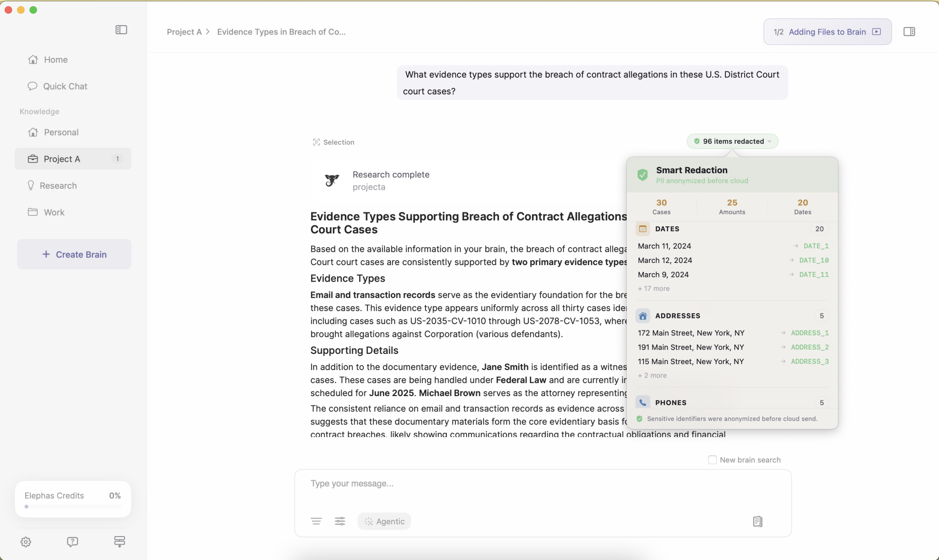Image resolution: width=939 pixels, height=560 pixels.
Task: Toggle Agentic mode button
Action: 384,521
